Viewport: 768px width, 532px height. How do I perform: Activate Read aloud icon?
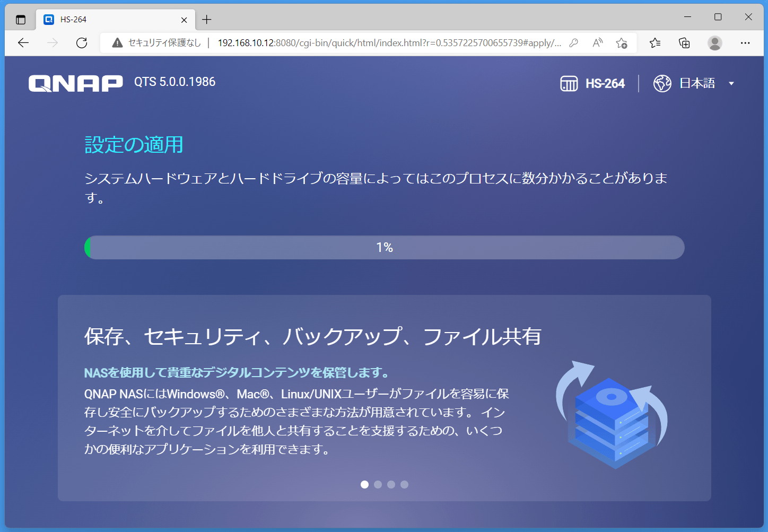point(598,43)
